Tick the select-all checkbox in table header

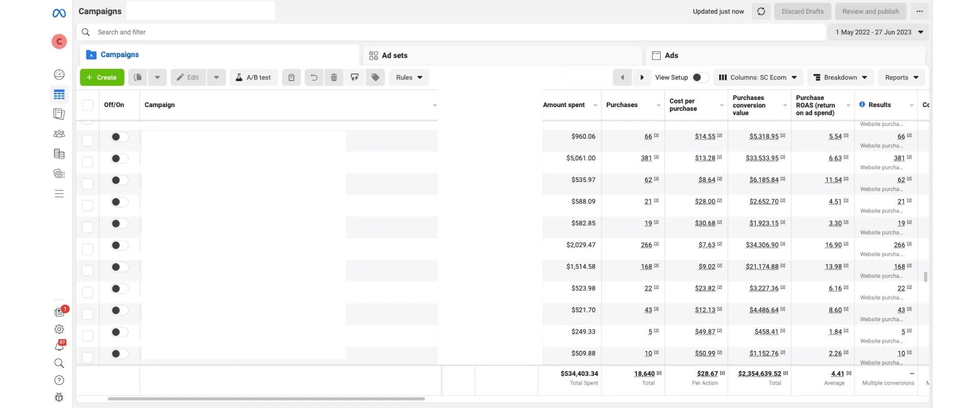coord(88,105)
